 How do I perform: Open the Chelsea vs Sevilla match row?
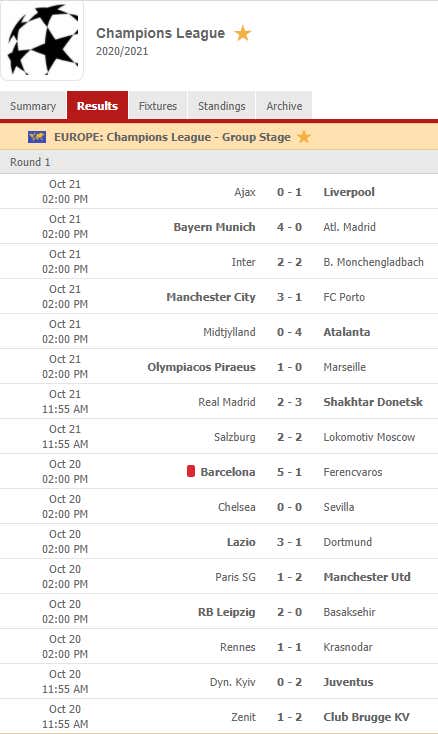(219, 506)
